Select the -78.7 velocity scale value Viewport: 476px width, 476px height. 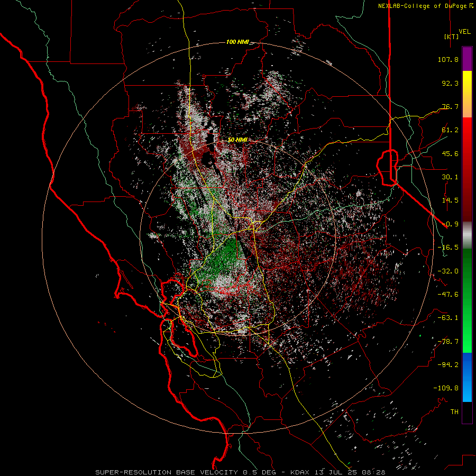(448, 342)
